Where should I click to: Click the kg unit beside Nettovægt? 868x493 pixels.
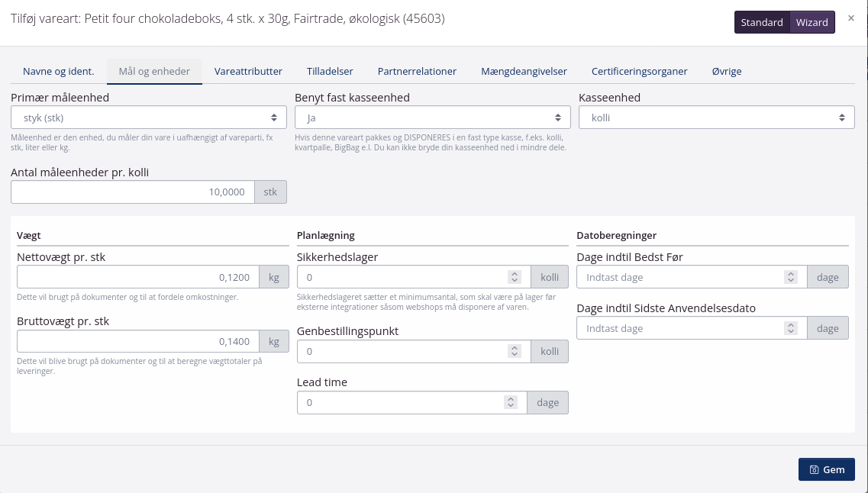pyautogui.click(x=274, y=277)
